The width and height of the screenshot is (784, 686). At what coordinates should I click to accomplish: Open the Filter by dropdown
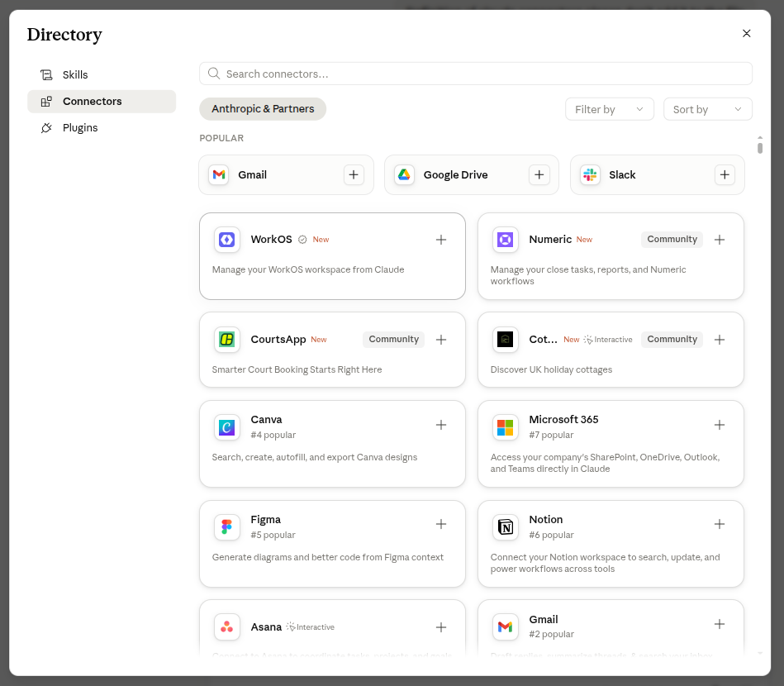coord(609,109)
